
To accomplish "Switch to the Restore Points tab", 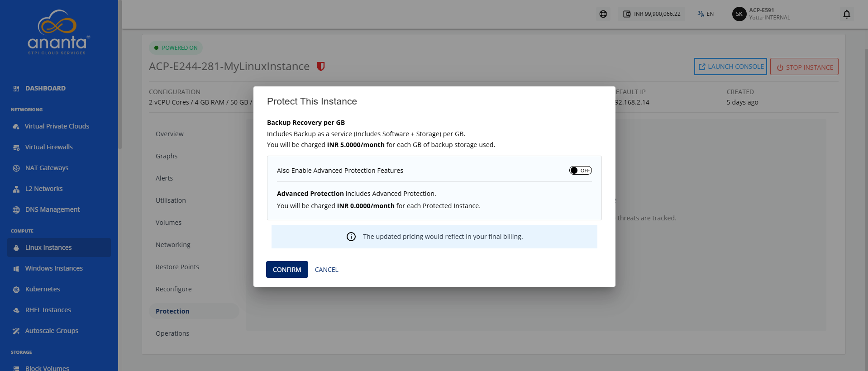I will pos(177,267).
